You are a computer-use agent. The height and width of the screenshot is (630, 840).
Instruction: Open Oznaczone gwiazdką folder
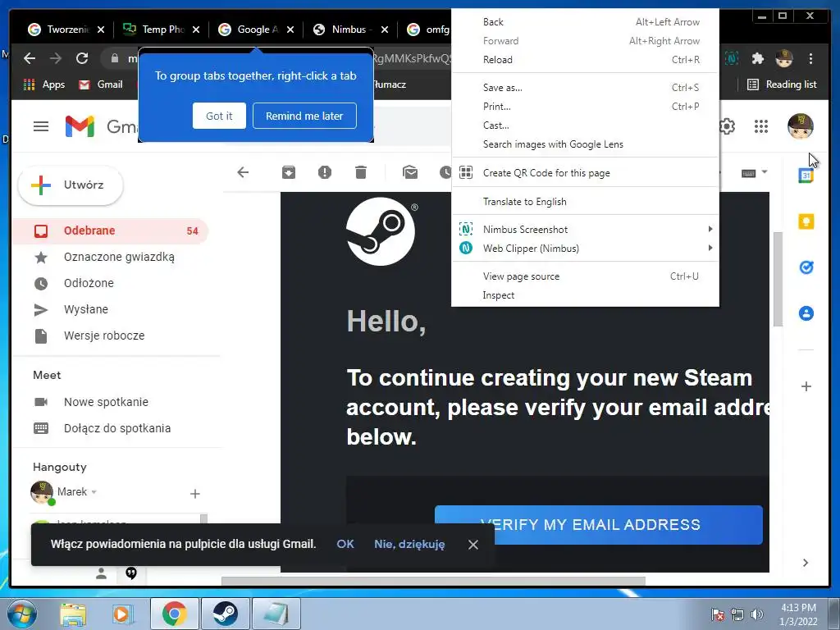tap(110, 257)
